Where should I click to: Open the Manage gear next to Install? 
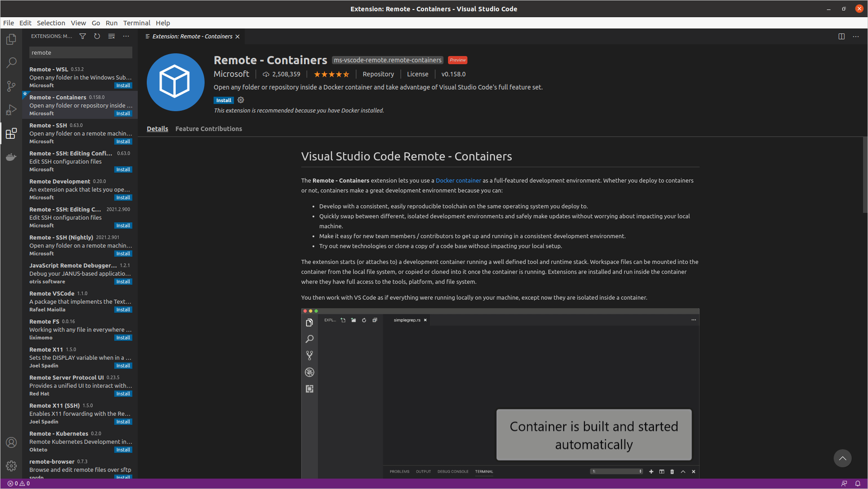coord(241,100)
